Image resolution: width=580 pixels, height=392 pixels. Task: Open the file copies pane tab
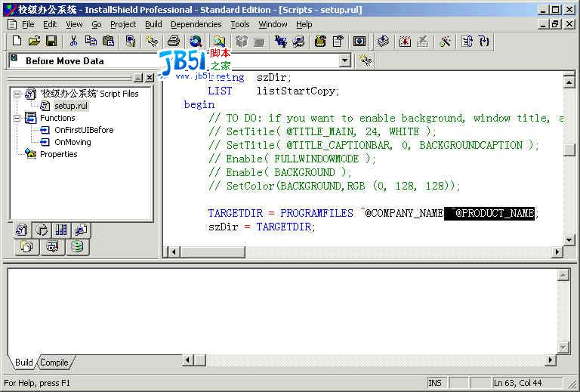point(26,247)
